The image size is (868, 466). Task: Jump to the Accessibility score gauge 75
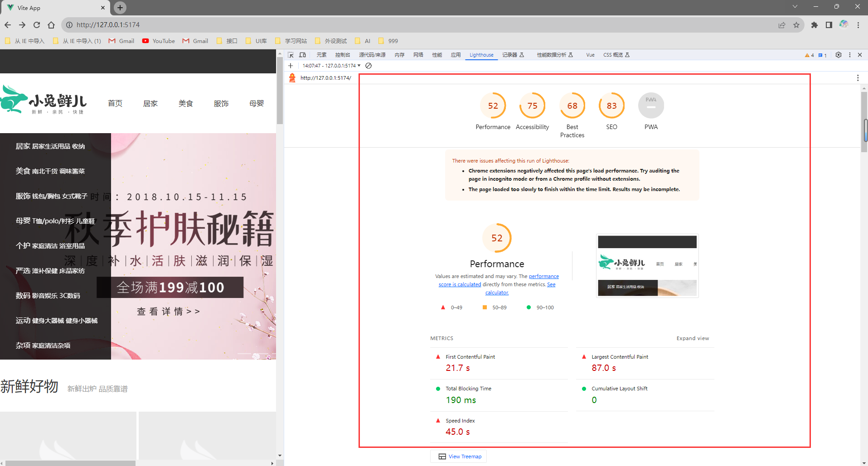pos(532,106)
